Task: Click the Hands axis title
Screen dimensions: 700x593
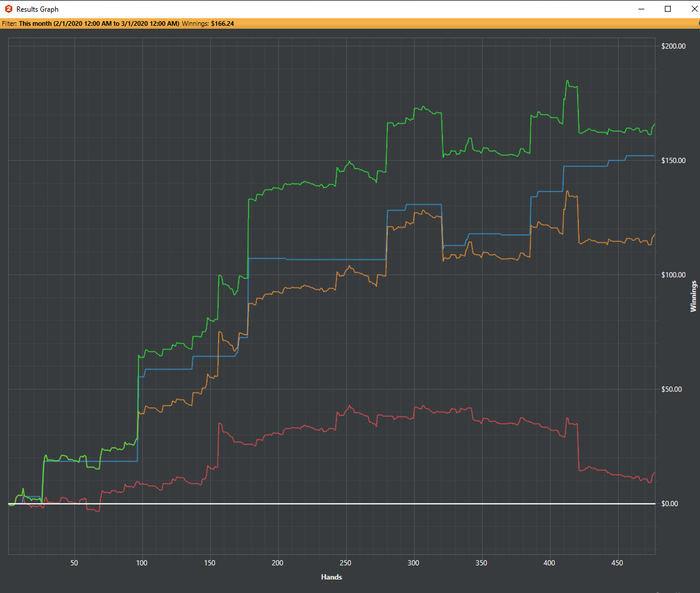Action: (331, 577)
